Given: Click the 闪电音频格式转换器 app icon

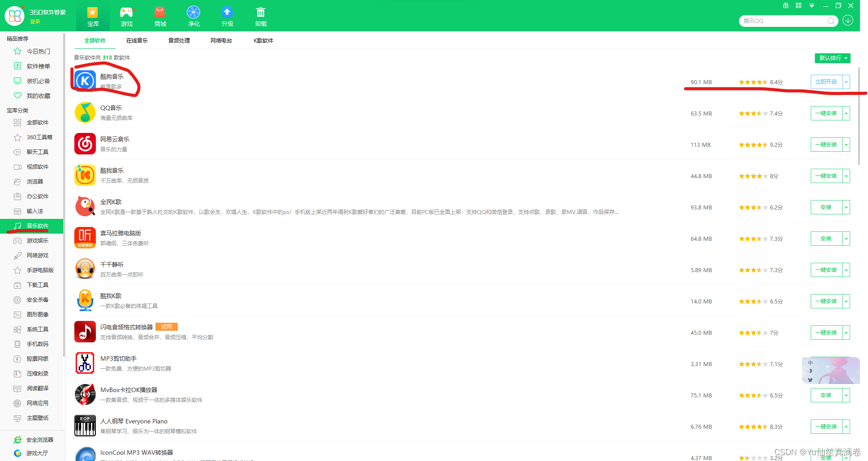Looking at the screenshot, I should (x=85, y=332).
